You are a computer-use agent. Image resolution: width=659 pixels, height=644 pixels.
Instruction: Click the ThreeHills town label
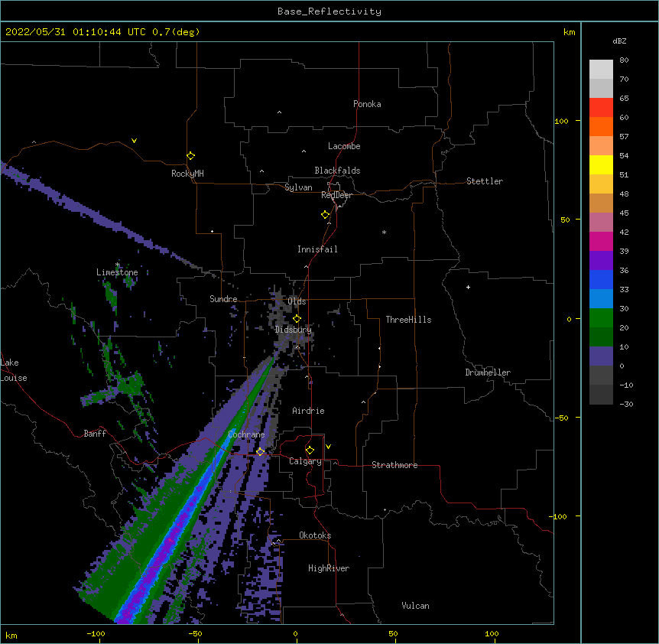click(408, 320)
